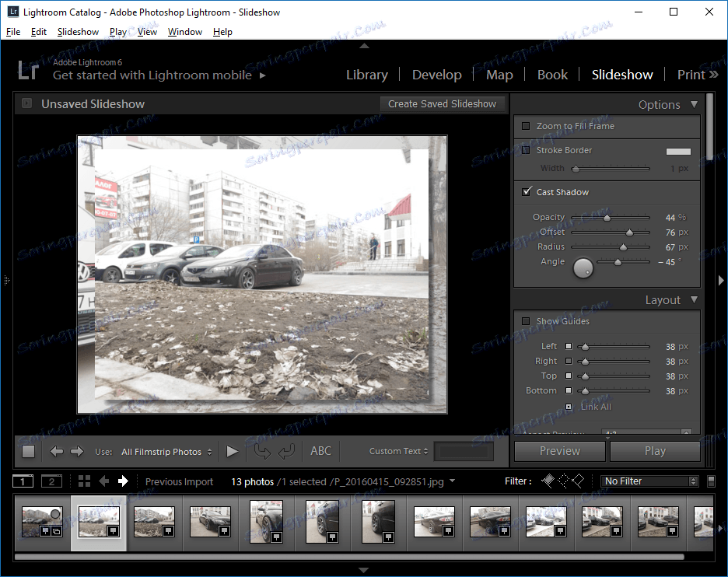
Task: Click the Lr identity plate logo
Action: point(28,70)
